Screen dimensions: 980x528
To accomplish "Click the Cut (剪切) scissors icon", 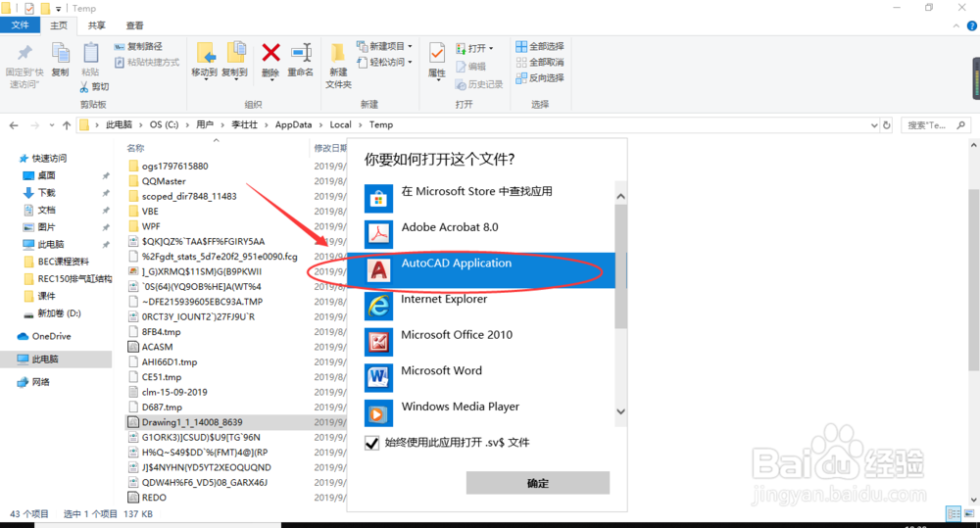I will pos(84,86).
